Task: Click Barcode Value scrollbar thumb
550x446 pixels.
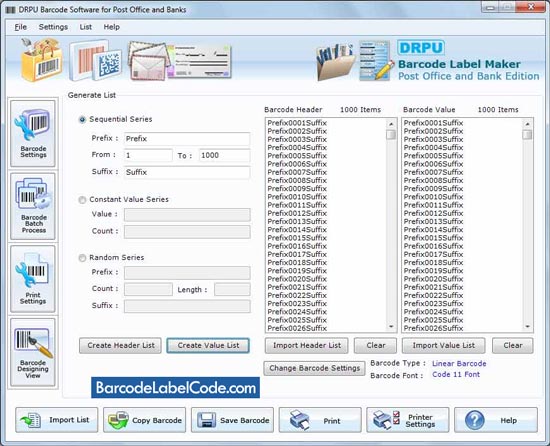Action: click(x=527, y=135)
